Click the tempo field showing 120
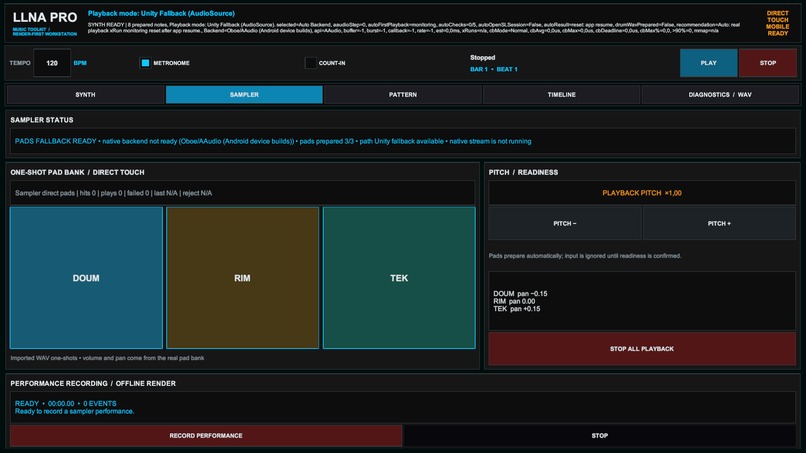The image size is (806, 453). coord(52,63)
